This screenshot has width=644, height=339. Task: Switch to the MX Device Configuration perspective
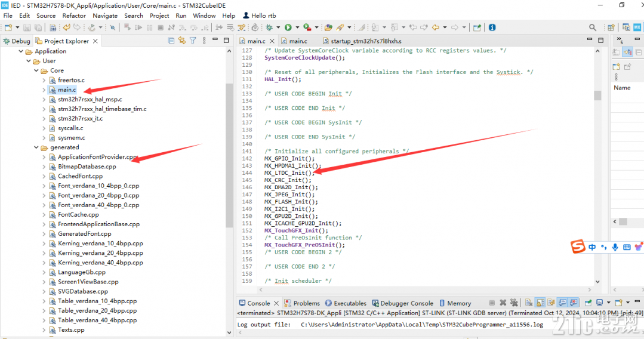point(637,27)
